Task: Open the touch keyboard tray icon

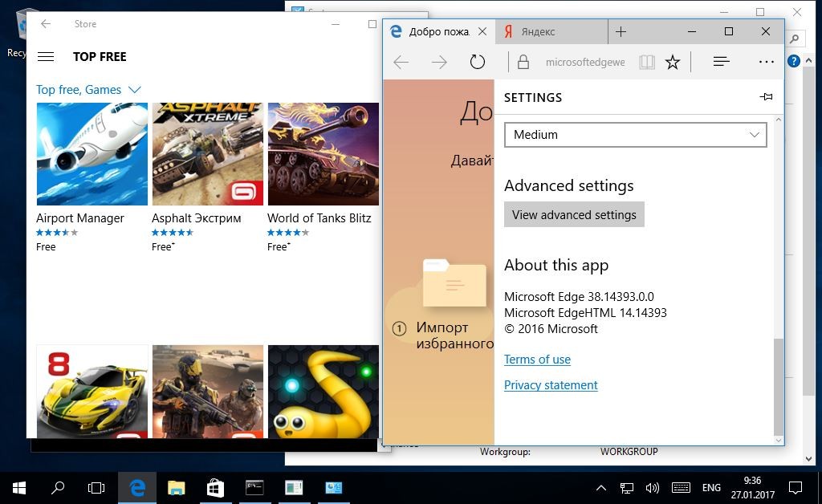Action: (681, 488)
